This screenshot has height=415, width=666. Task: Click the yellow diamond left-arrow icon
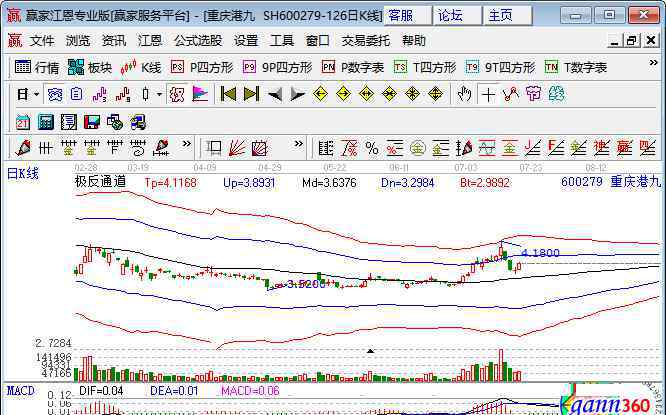(x=320, y=94)
